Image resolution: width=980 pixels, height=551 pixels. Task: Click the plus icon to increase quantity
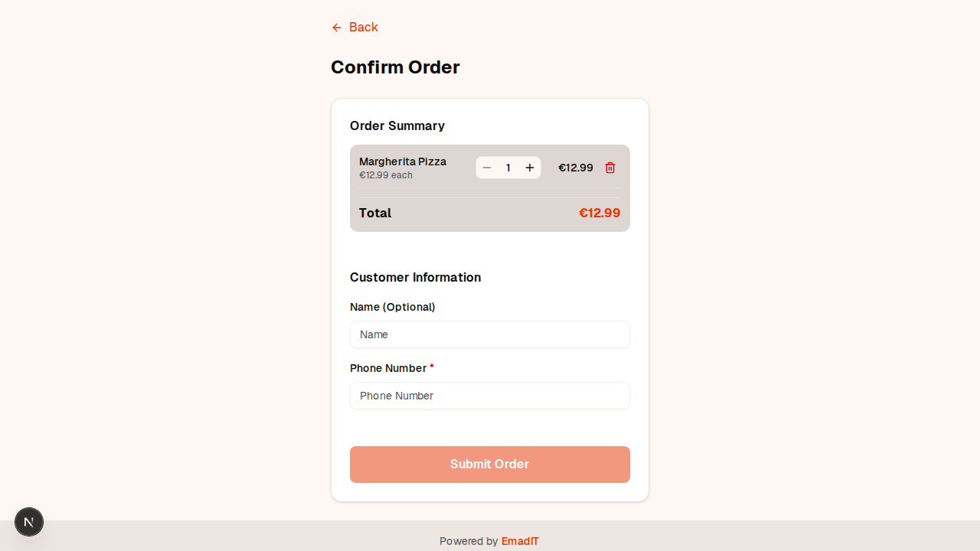tap(530, 168)
